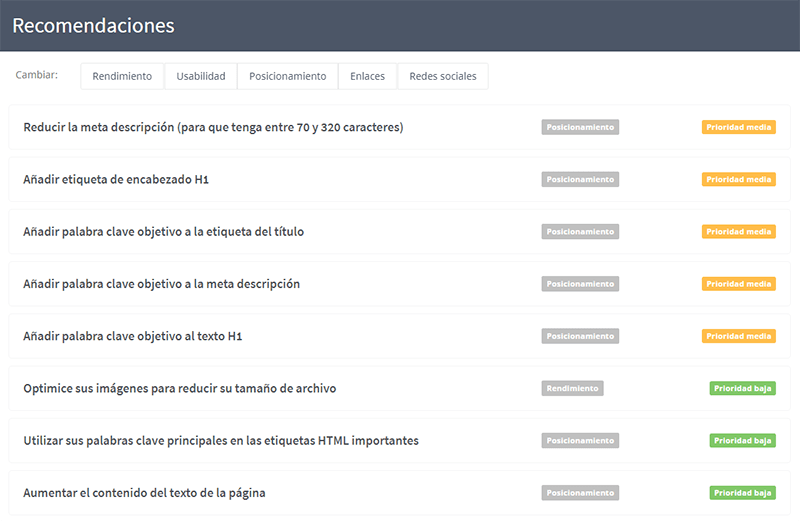Viewport: 800px width, 521px height.
Task: Click the Recomendaciones header title
Action: point(93,26)
